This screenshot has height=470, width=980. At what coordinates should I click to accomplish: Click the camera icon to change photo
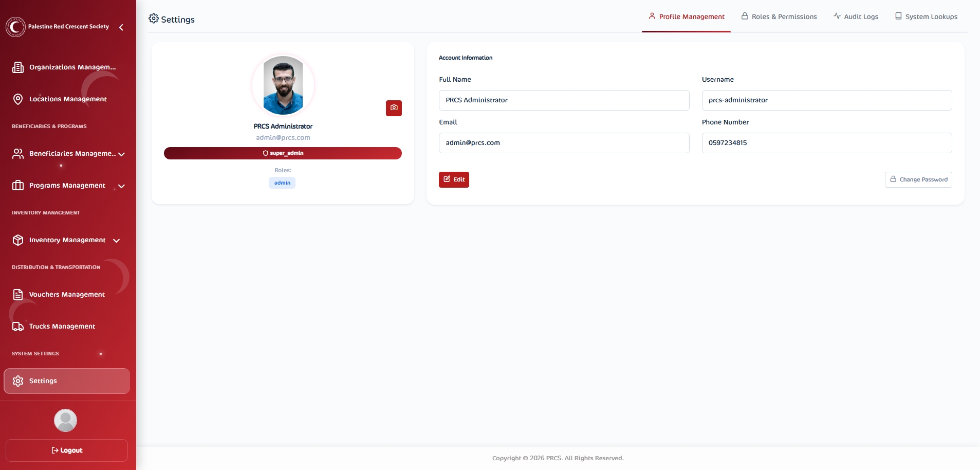click(394, 108)
